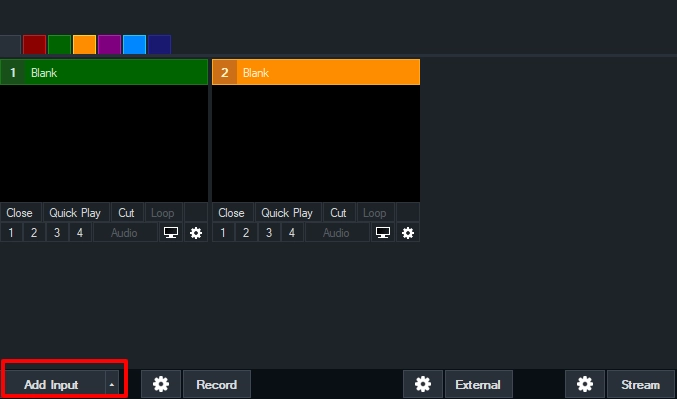Toggle overlay 3 on input 1
The width and height of the screenshot is (677, 399).
click(x=57, y=233)
